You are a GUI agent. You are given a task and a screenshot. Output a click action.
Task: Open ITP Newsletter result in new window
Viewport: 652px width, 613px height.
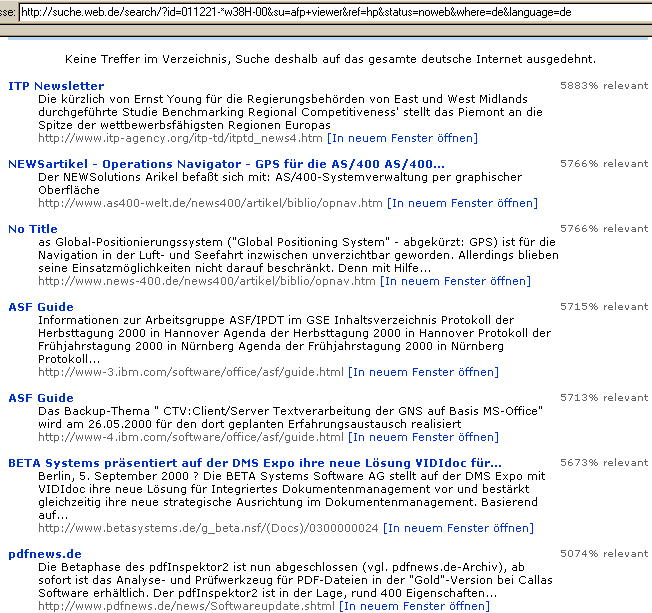coord(403,138)
